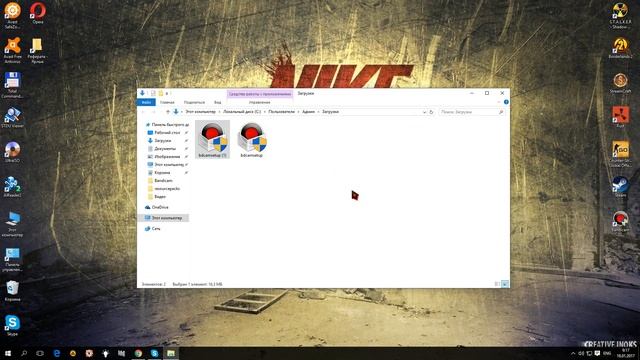Open the Skype desktop shortcut

pos(12,325)
